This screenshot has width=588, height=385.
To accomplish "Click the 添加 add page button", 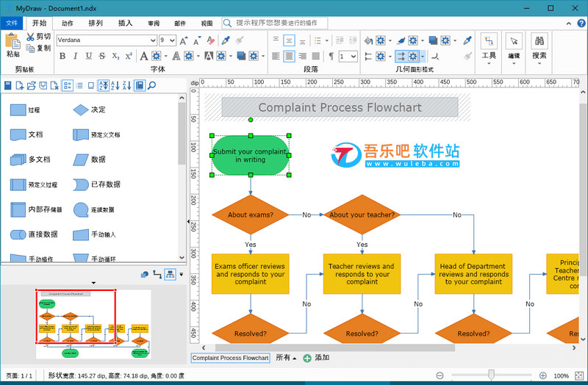I will coord(317,358).
